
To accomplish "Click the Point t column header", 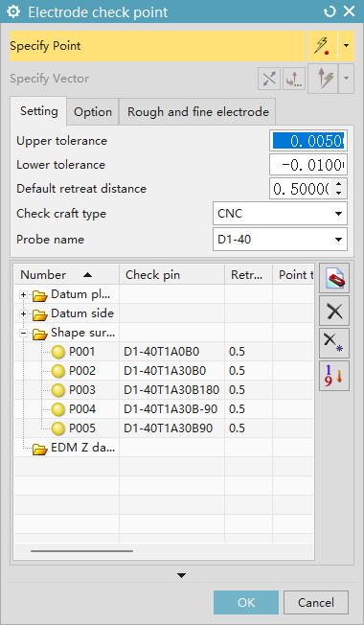I will coord(293,274).
